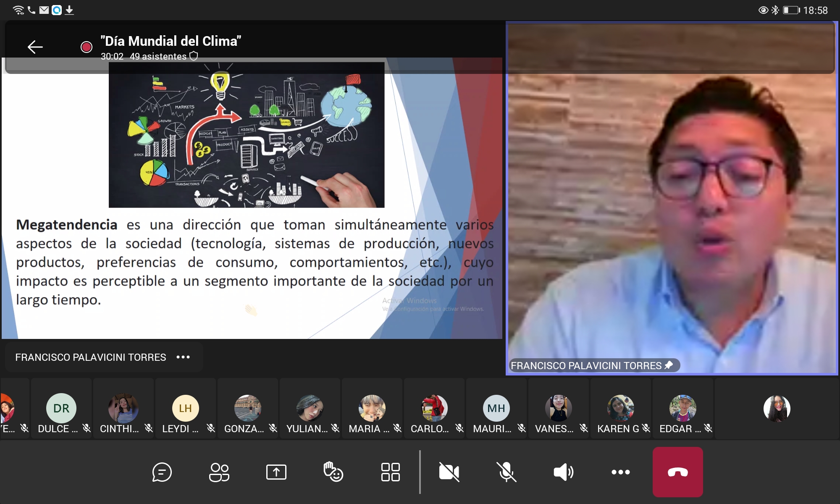
Task: Go back with the arrow icon
Action: pyautogui.click(x=35, y=47)
